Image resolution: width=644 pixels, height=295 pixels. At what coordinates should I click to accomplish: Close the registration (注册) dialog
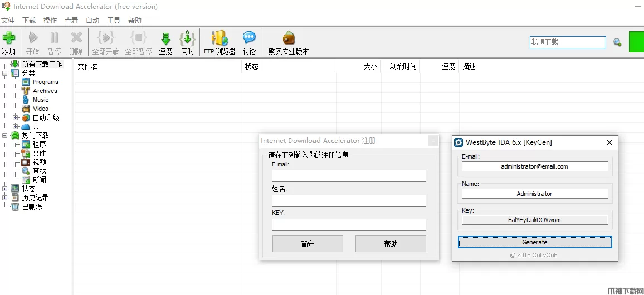[432, 141]
